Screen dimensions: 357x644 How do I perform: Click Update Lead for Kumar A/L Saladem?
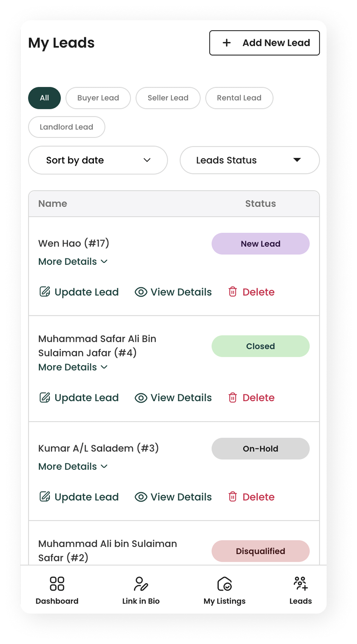(x=79, y=497)
